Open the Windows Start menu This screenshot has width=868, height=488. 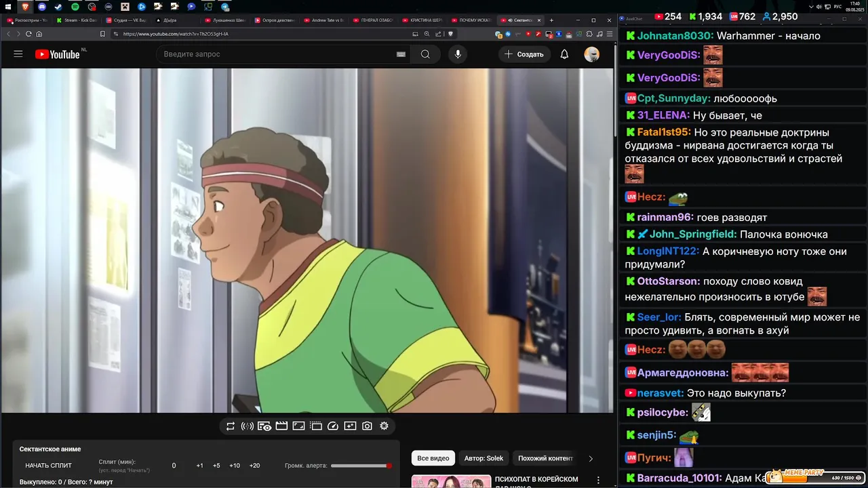click(x=8, y=7)
